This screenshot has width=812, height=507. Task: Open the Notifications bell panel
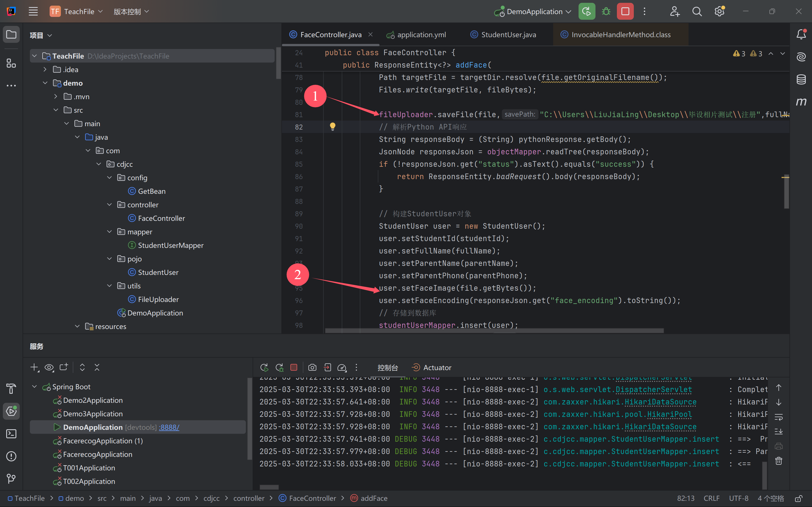pos(801,34)
